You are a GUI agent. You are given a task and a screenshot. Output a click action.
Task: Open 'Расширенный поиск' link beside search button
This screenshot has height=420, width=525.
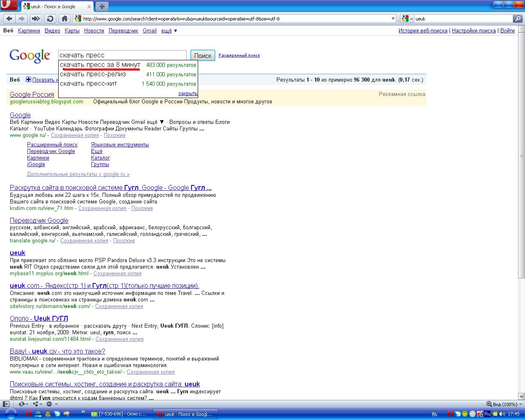pos(239,55)
